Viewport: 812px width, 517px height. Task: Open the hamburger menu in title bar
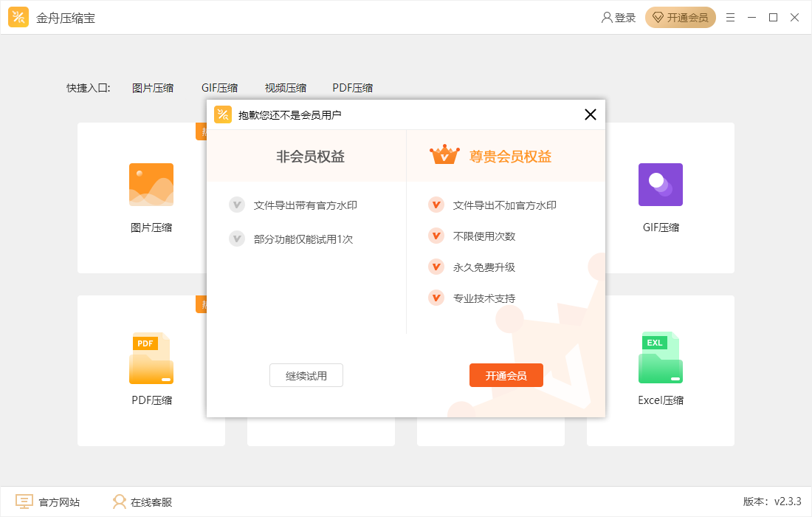[x=730, y=18]
